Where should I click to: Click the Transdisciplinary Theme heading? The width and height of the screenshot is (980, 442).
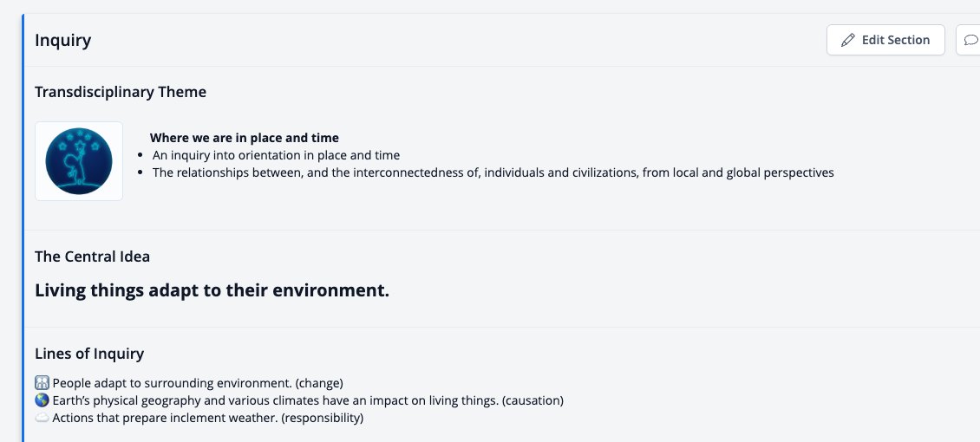tap(121, 92)
